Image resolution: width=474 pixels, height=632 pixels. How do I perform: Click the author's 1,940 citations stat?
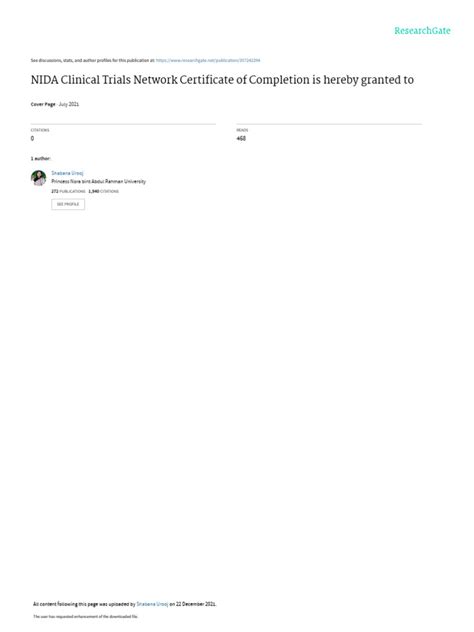point(104,191)
